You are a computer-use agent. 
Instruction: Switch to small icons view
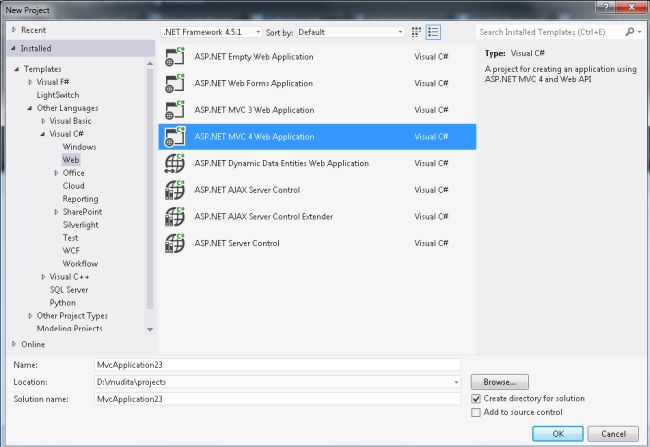(x=416, y=32)
